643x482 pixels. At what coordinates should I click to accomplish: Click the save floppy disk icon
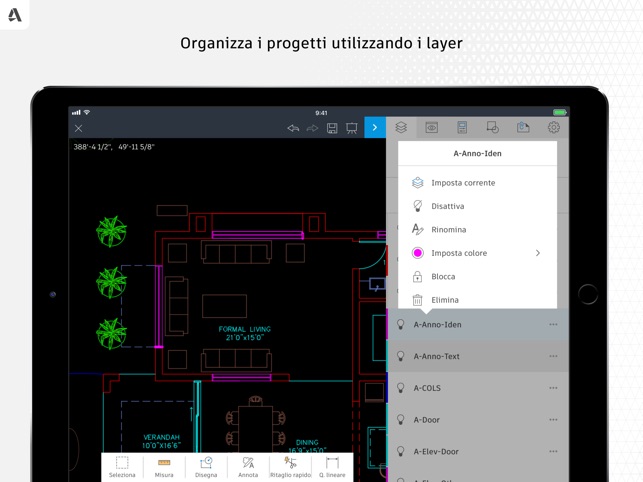(x=332, y=128)
